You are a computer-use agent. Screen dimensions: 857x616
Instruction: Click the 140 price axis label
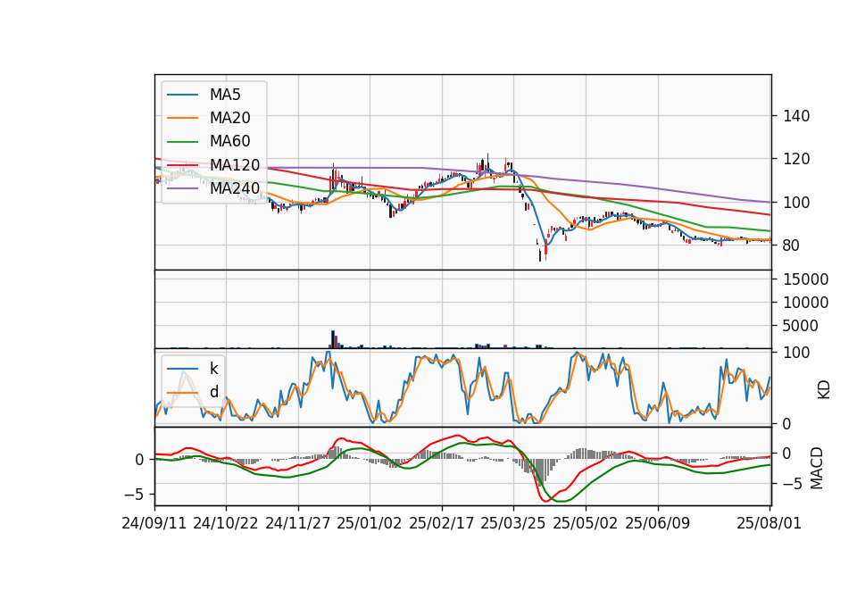coord(796,116)
